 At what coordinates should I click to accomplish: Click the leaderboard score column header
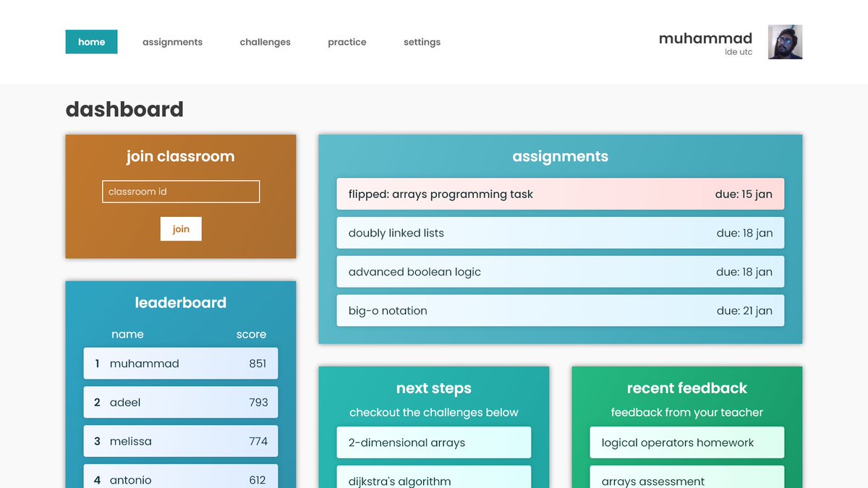pyautogui.click(x=251, y=335)
